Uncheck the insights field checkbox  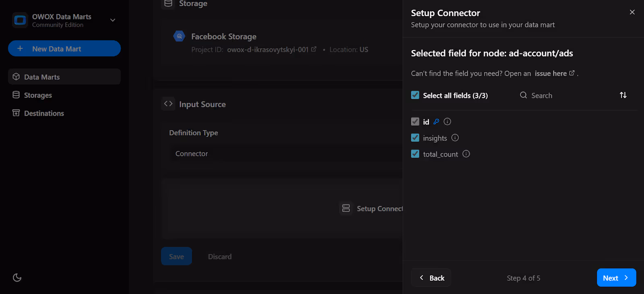click(x=415, y=138)
